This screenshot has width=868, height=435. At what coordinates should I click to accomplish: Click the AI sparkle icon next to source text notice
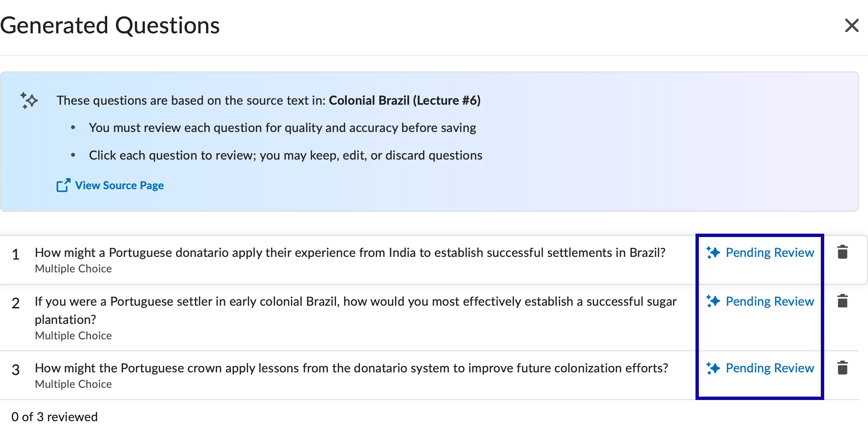28,100
